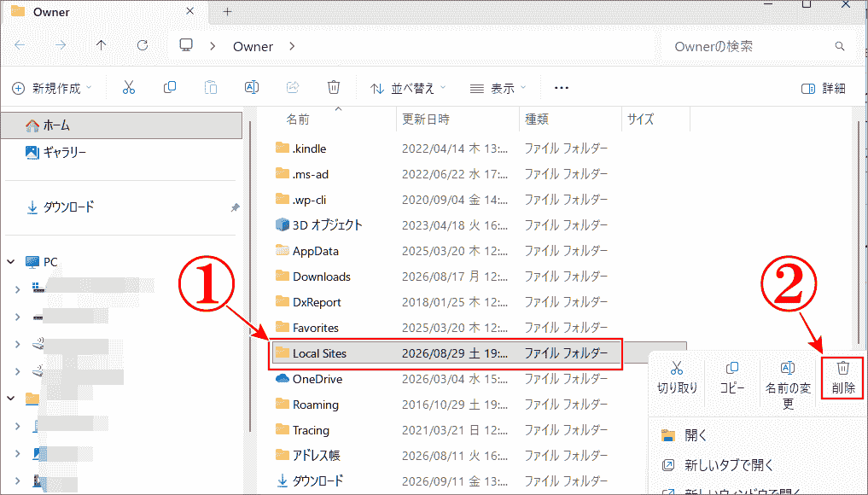Viewport: 868px width, 495px height.
Task: Sort by 種類 column header
Action: tap(536, 119)
